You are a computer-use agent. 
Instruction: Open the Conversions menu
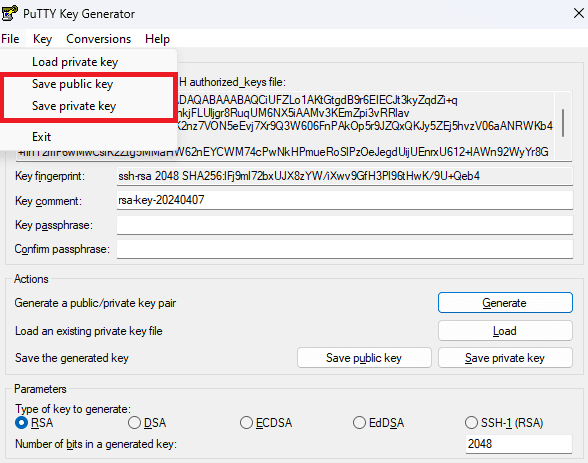coord(99,39)
